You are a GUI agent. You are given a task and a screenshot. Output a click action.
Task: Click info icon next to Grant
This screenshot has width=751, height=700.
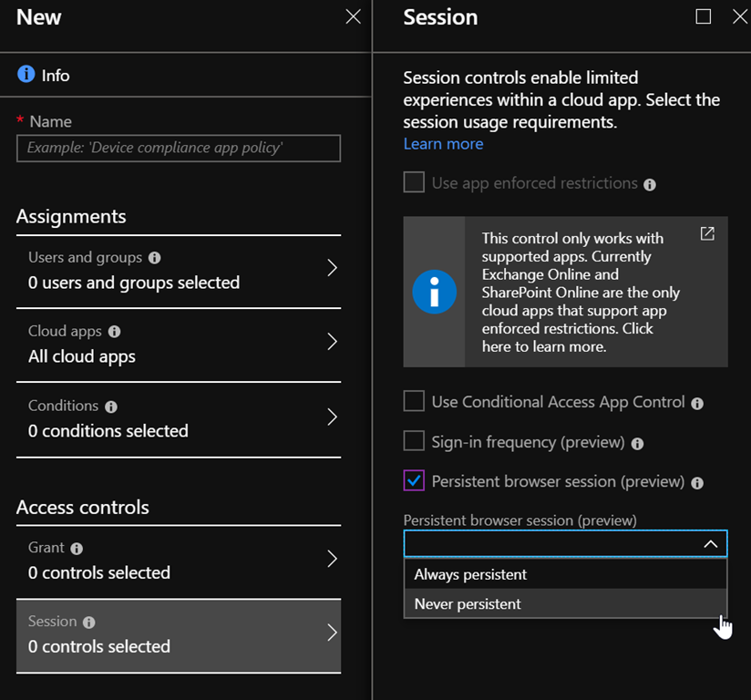click(77, 549)
